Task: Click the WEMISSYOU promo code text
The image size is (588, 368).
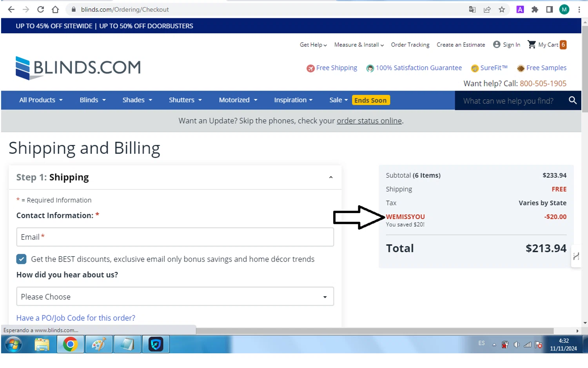Action: point(405,217)
